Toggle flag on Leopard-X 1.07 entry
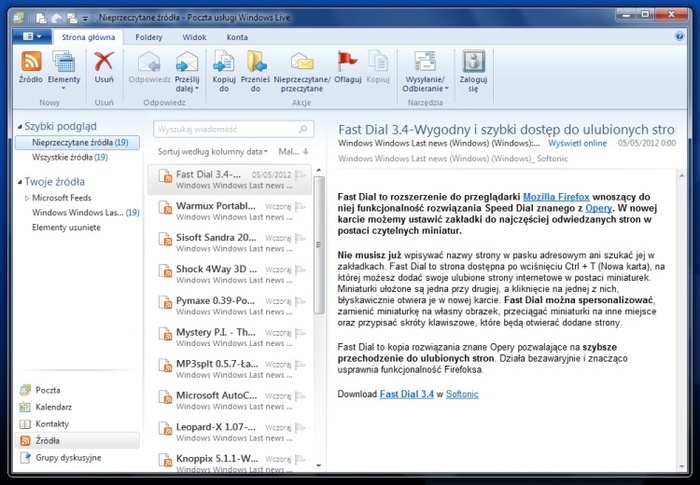The width and height of the screenshot is (700, 485). 301,427
